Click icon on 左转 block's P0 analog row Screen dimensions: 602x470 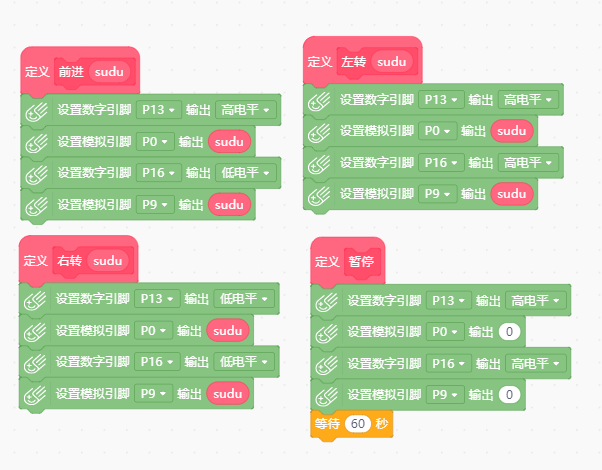pyautogui.click(x=319, y=132)
